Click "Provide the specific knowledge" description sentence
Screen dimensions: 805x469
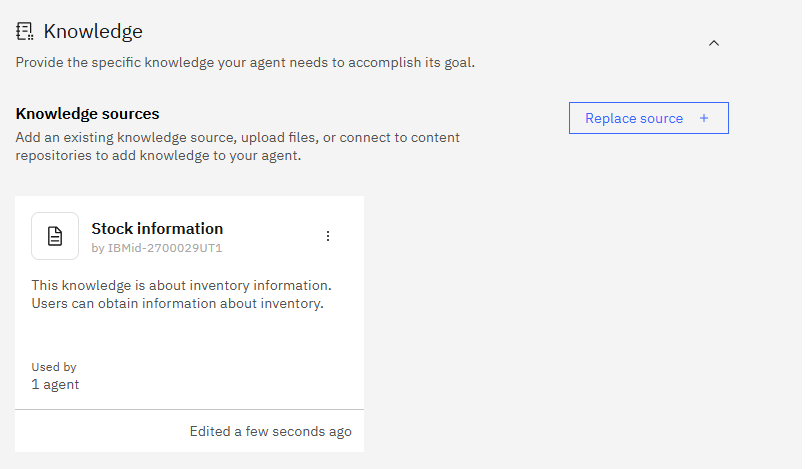click(245, 62)
